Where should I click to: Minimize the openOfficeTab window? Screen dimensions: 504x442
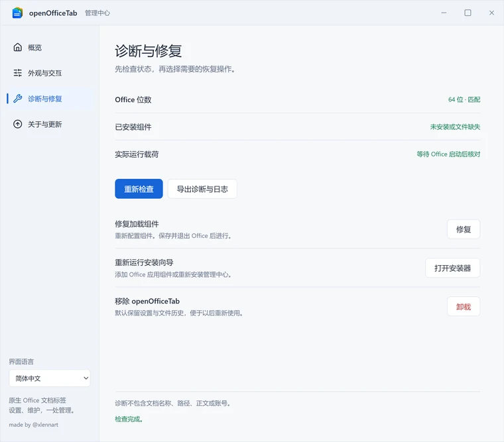coord(444,13)
